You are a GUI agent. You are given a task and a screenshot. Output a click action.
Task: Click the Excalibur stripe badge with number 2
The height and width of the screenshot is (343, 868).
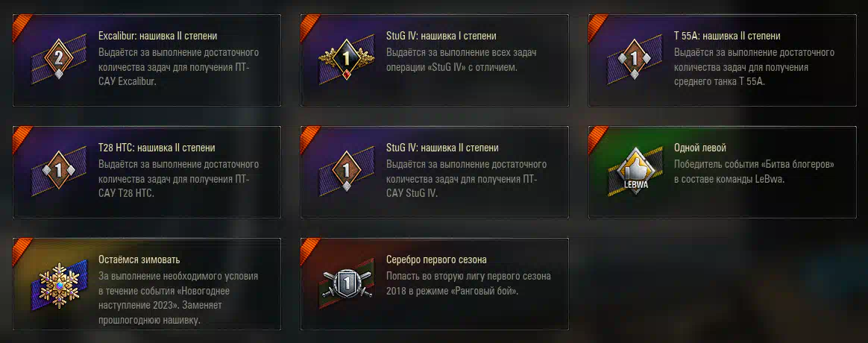[59, 59]
